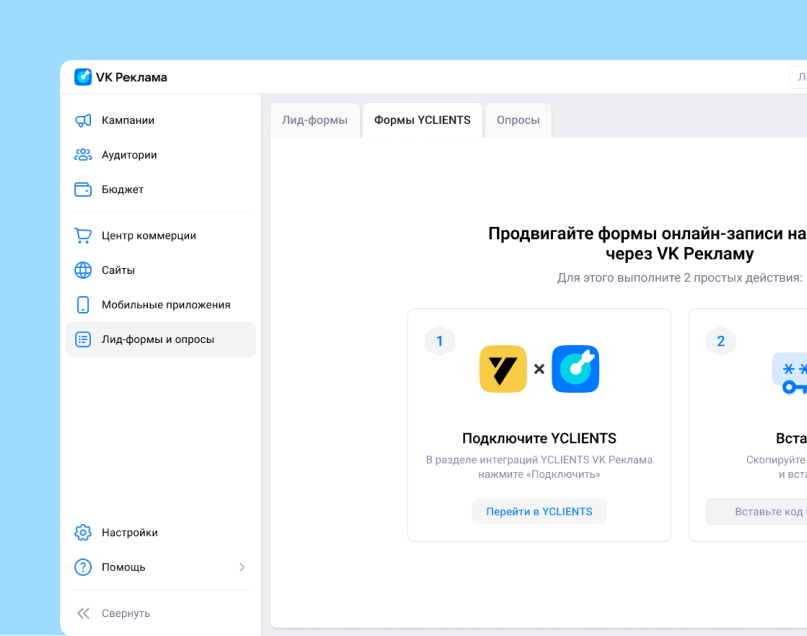Click the Мобильные приложения phone icon
Viewport: 807px width, 636px height.
(x=83, y=305)
